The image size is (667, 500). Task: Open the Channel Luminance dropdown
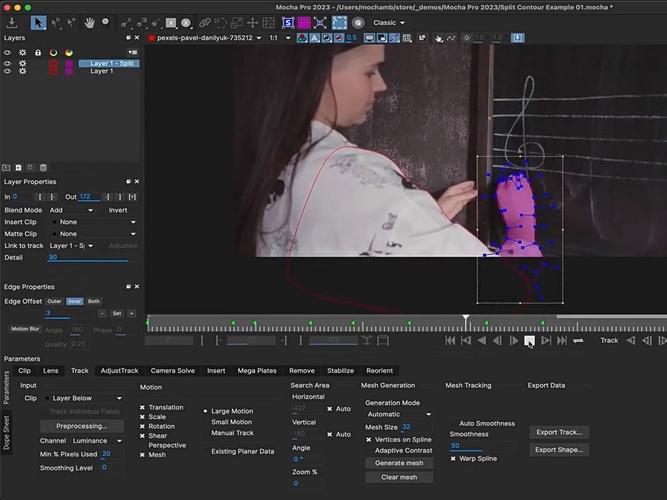point(97,441)
